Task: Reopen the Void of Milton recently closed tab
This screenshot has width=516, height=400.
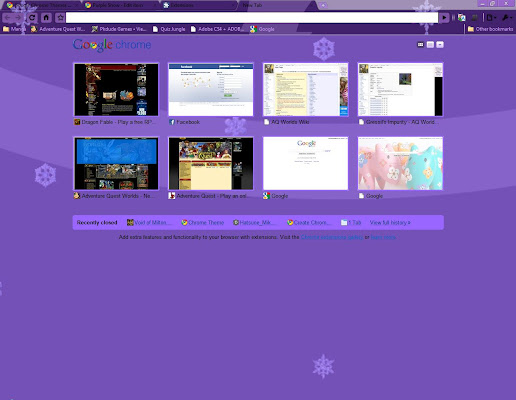Action: (x=149, y=222)
